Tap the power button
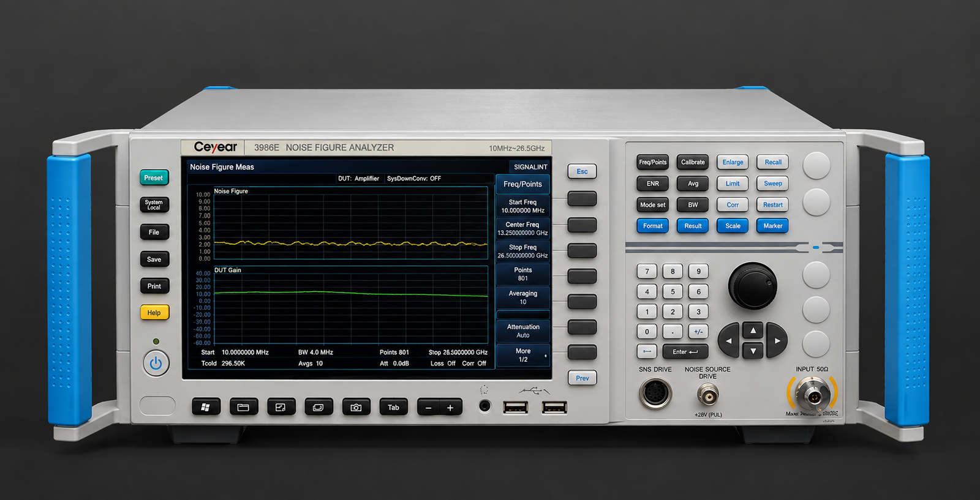Viewport: 980px width, 500px height. [x=156, y=364]
